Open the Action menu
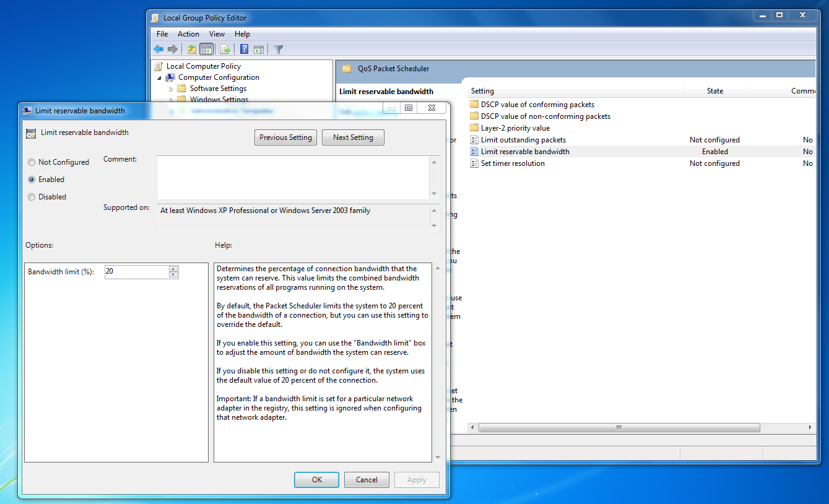 click(x=188, y=34)
